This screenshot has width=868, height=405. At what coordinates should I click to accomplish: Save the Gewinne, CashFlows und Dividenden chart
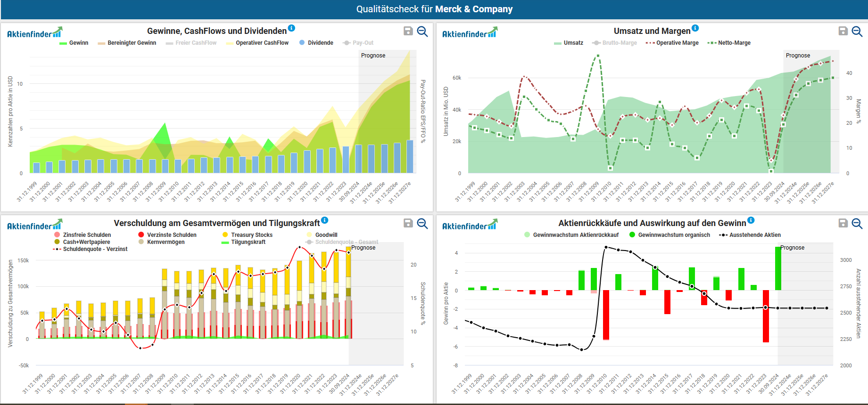tap(408, 31)
